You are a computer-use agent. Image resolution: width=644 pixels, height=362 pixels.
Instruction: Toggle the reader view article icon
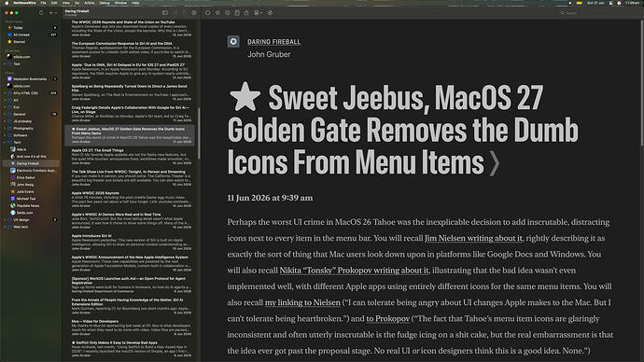click(x=237, y=13)
